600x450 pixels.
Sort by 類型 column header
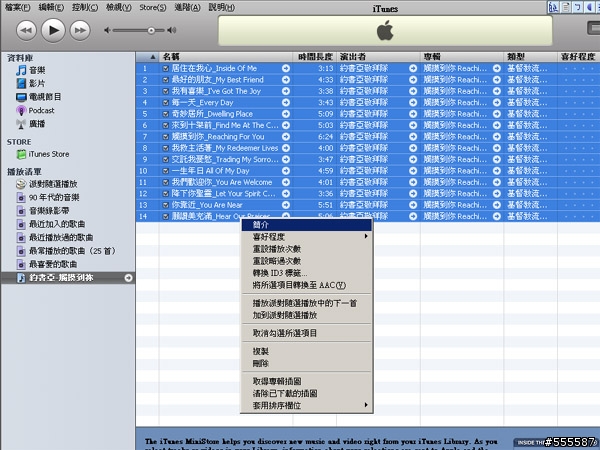click(x=531, y=57)
